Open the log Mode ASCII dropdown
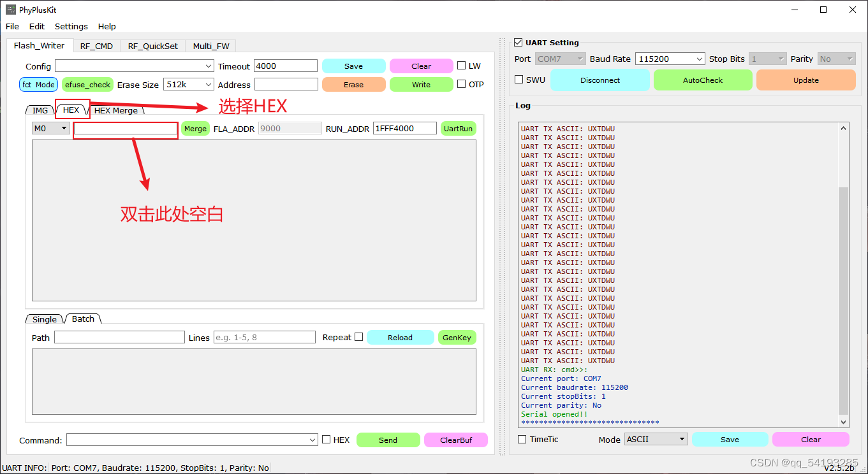868x474 pixels. point(656,439)
